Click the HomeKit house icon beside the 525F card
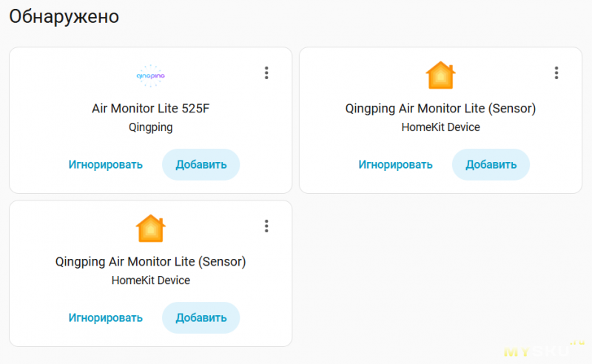Image resolution: width=592 pixels, height=364 pixels. click(440, 75)
